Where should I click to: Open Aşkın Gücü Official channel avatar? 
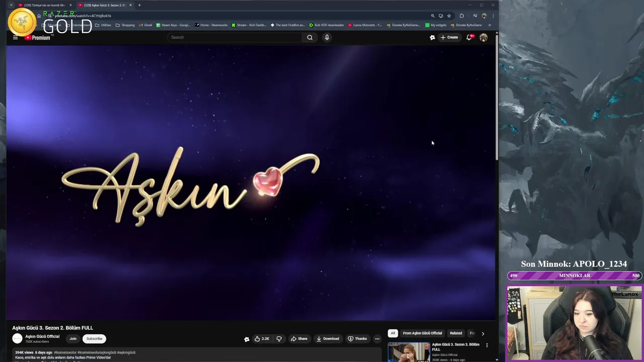(x=18, y=339)
